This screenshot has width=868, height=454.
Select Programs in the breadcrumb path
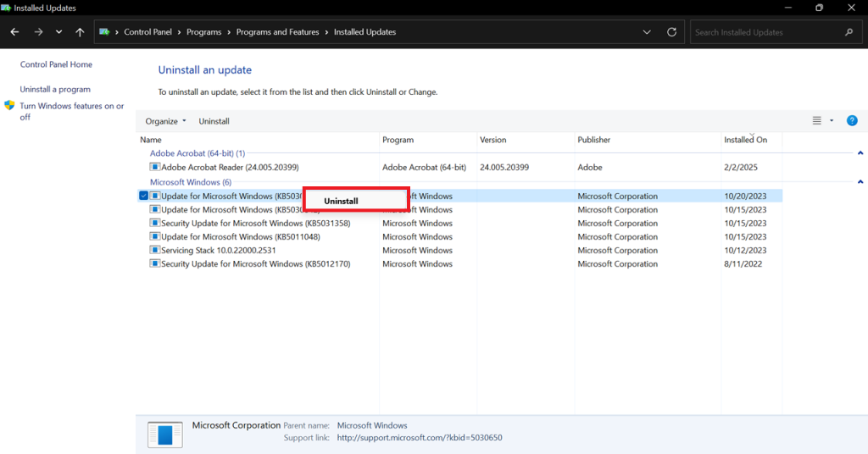point(203,32)
